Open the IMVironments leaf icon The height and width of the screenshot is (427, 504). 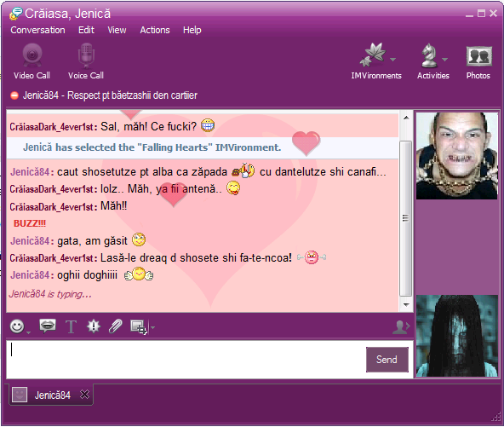point(373,55)
